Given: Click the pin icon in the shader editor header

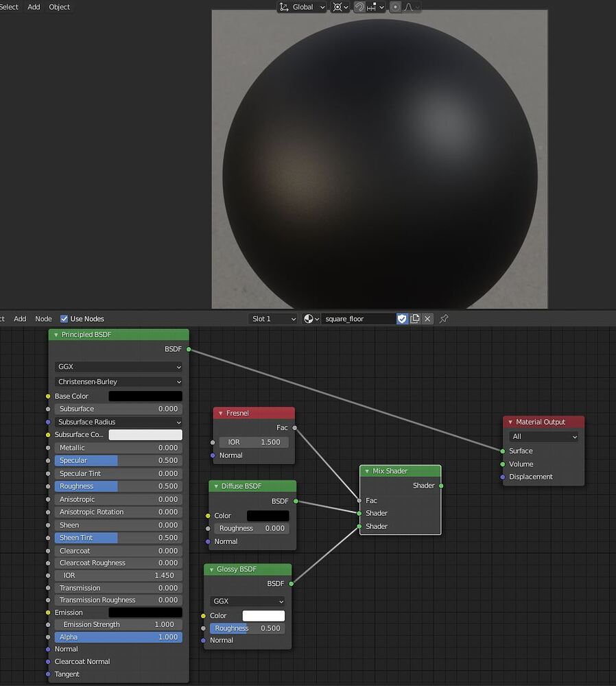Looking at the screenshot, I should coord(442,318).
